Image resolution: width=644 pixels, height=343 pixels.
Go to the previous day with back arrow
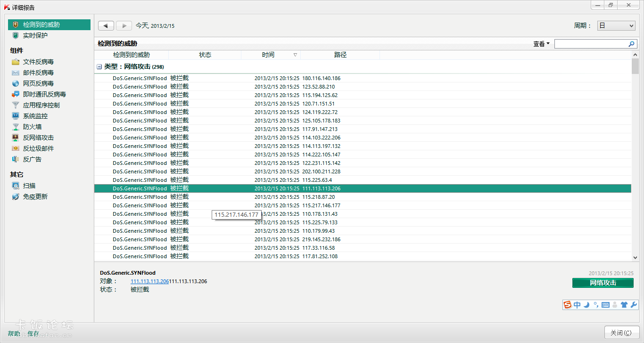click(x=106, y=25)
